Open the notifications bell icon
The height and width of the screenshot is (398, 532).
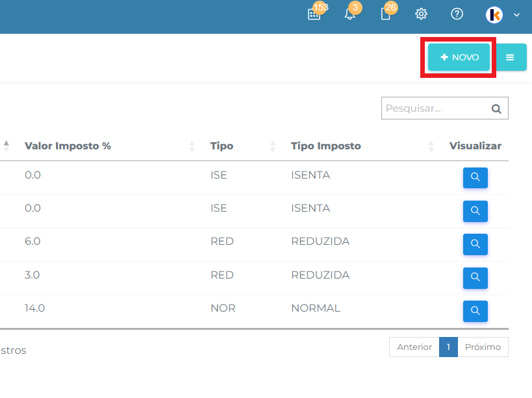pyautogui.click(x=349, y=14)
